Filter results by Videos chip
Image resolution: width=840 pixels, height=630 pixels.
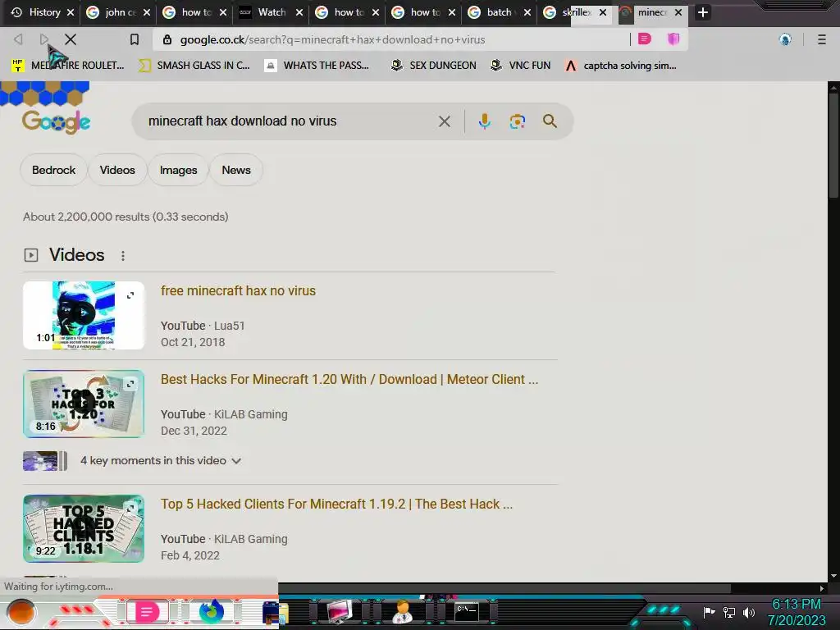(x=117, y=170)
